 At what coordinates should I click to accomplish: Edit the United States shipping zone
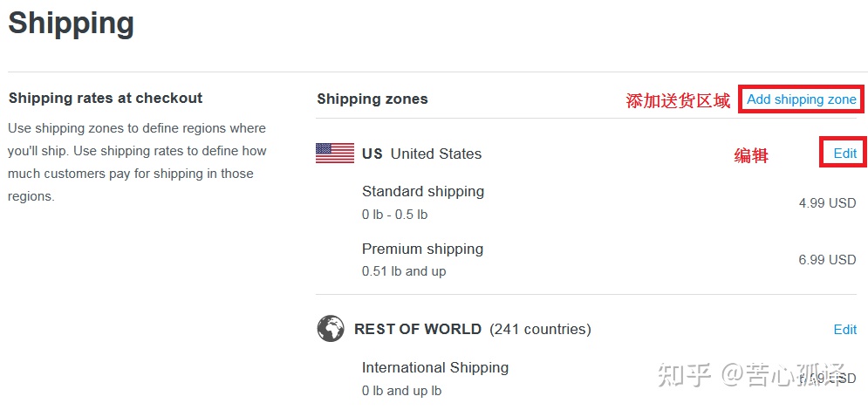pos(845,154)
